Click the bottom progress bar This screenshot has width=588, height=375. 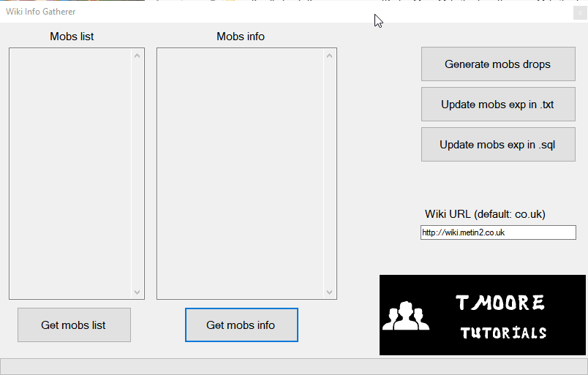pos(294,366)
